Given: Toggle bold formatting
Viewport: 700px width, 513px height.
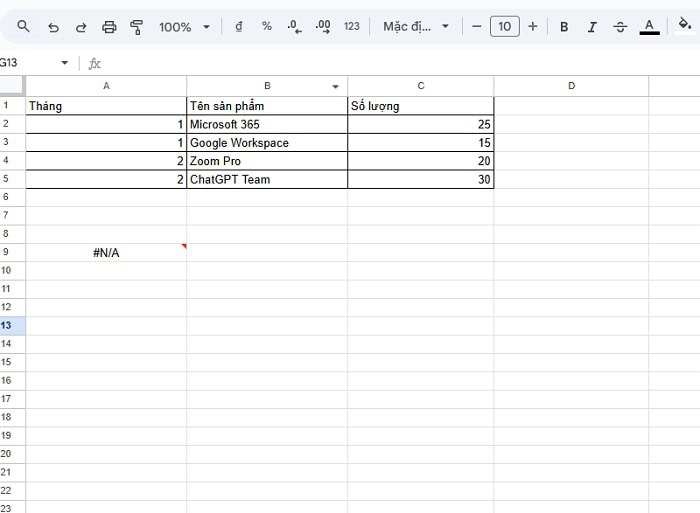Looking at the screenshot, I should click(564, 27).
